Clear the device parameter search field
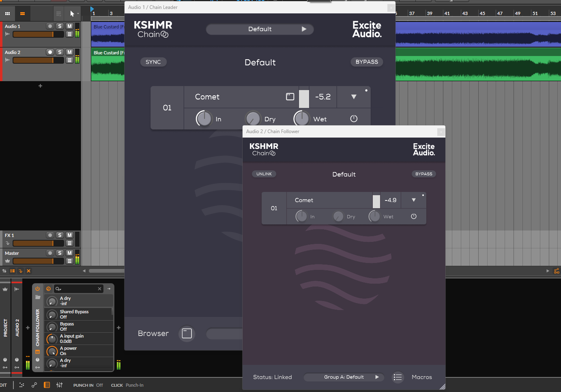This screenshot has height=392, width=561. point(99,289)
